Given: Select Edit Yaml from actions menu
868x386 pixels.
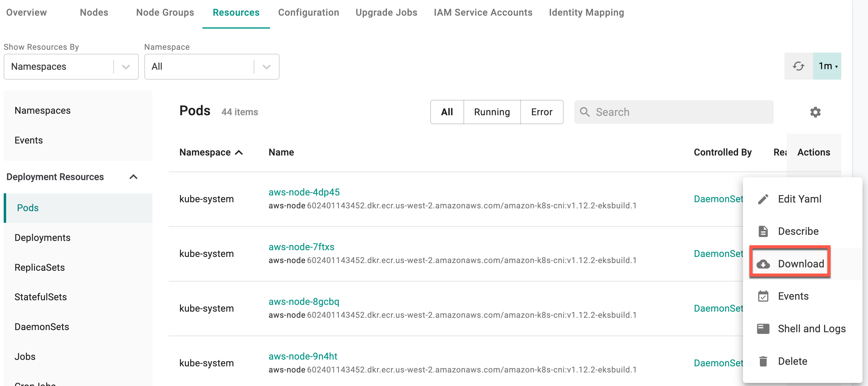Looking at the screenshot, I should (x=802, y=199).
